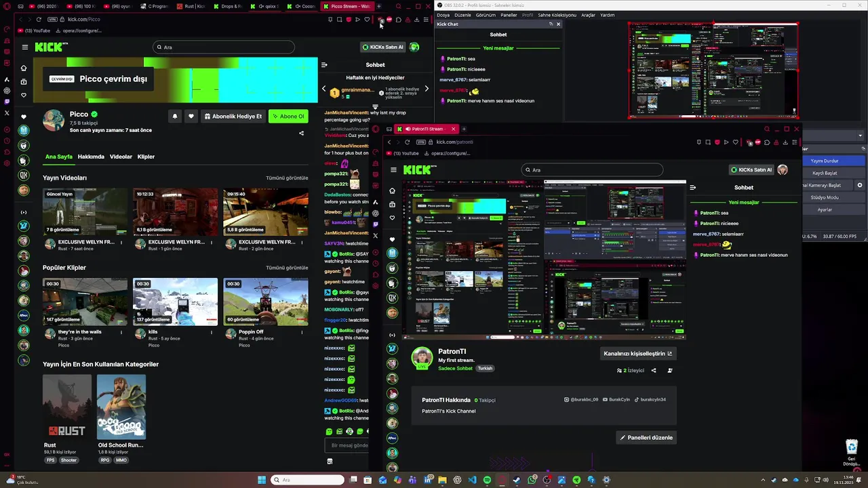Open options for 'they're in the walls' clip
This screenshot has width=868, height=488.
click(x=121, y=332)
